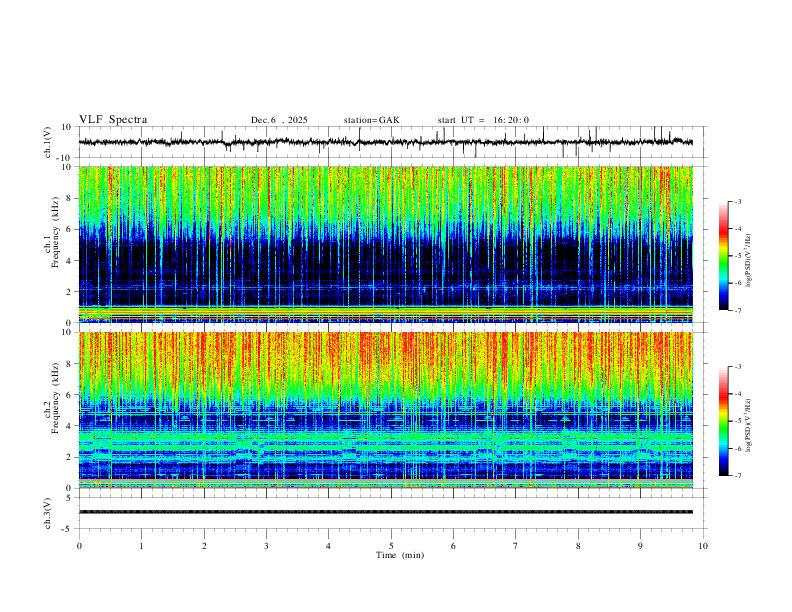Click the ch.1 voltage waveform trace panel
The width and height of the screenshot is (792, 612).
[x=393, y=142]
